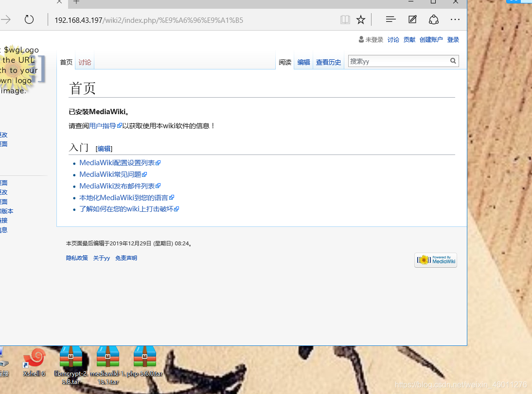Viewport: 532px width, 394px height.
Task: Open MediaWiki配置设置列表 link
Action: pos(120,163)
